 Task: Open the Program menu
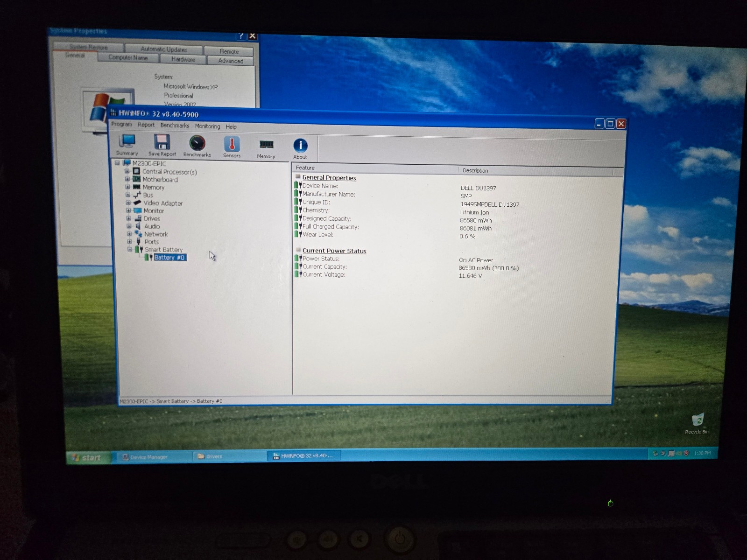click(121, 124)
